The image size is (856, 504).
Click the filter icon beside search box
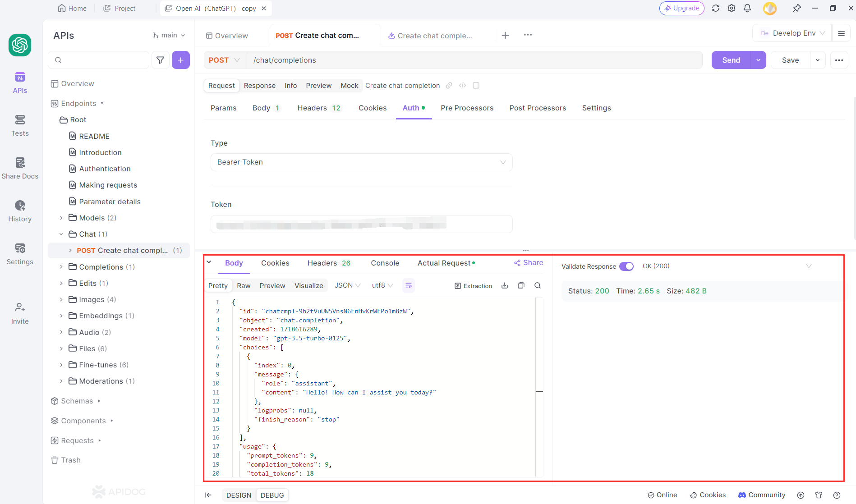coord(160,60)
